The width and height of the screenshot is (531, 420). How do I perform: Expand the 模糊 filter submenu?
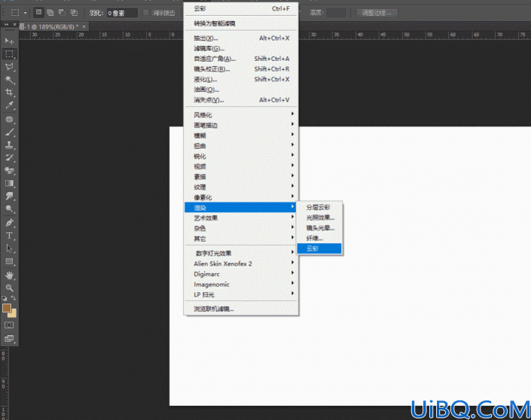pyautogui.click(x=241, y=135)
